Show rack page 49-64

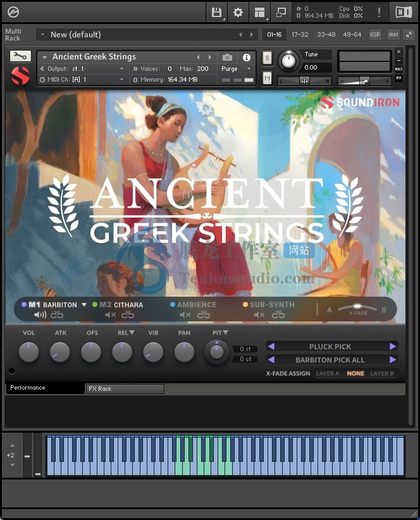(352, 35)
